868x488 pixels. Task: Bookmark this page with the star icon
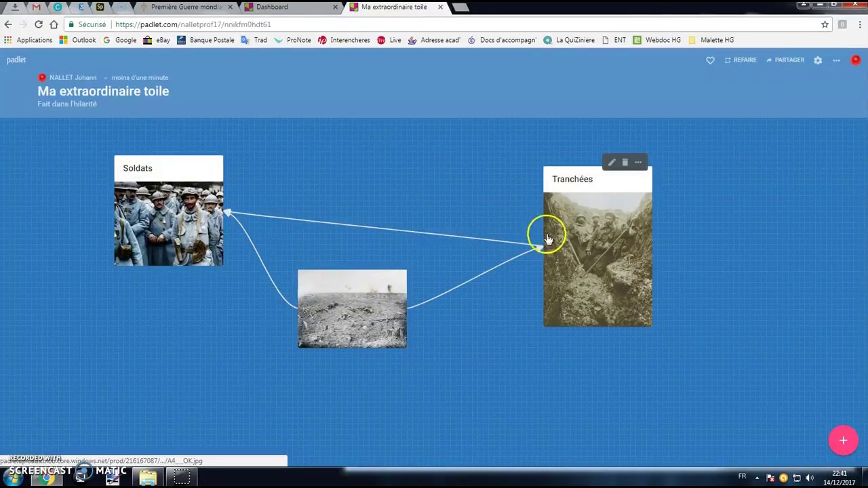pos(825,24)
